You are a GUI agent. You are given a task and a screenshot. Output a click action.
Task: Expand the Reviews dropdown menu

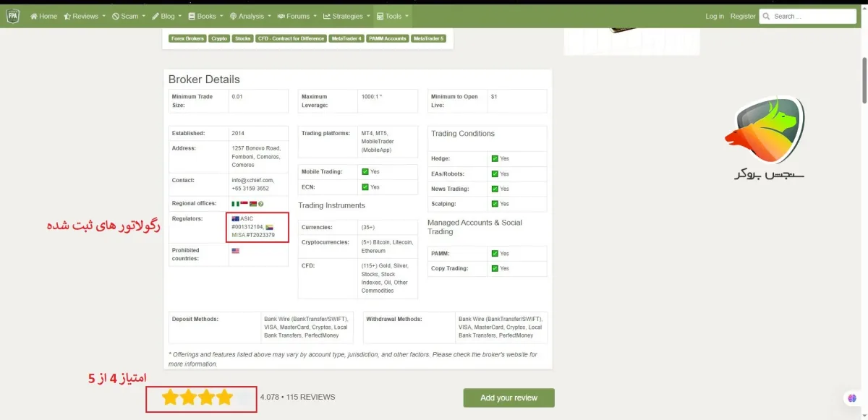pyautogui.click(x=85, y=16)
